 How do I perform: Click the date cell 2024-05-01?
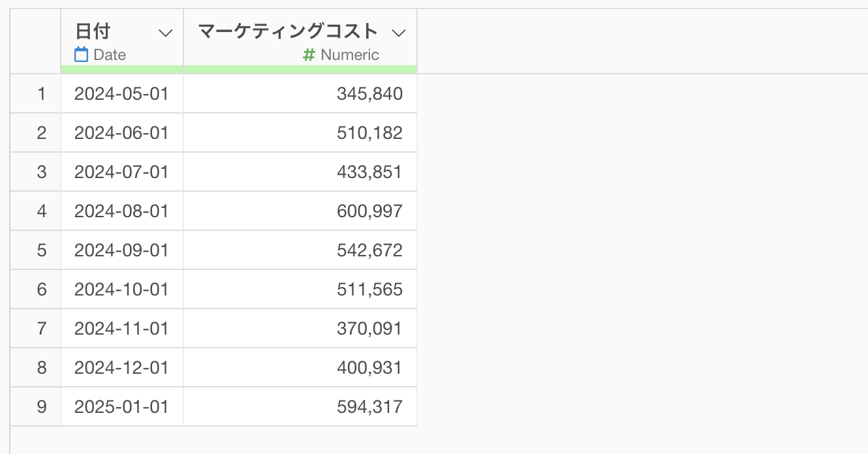(x=121, y=94)
